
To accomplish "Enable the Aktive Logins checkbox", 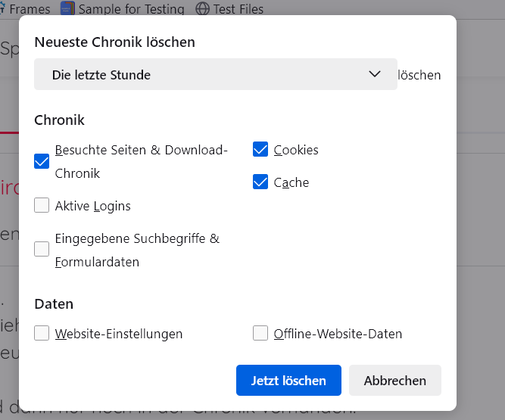I will coord(42,206).
